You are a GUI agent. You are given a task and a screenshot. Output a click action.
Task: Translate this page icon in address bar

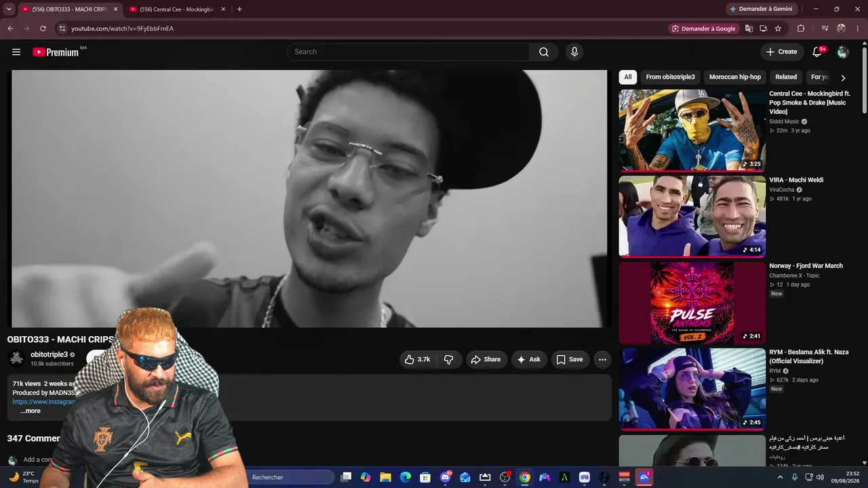click(x=749, y=28)
